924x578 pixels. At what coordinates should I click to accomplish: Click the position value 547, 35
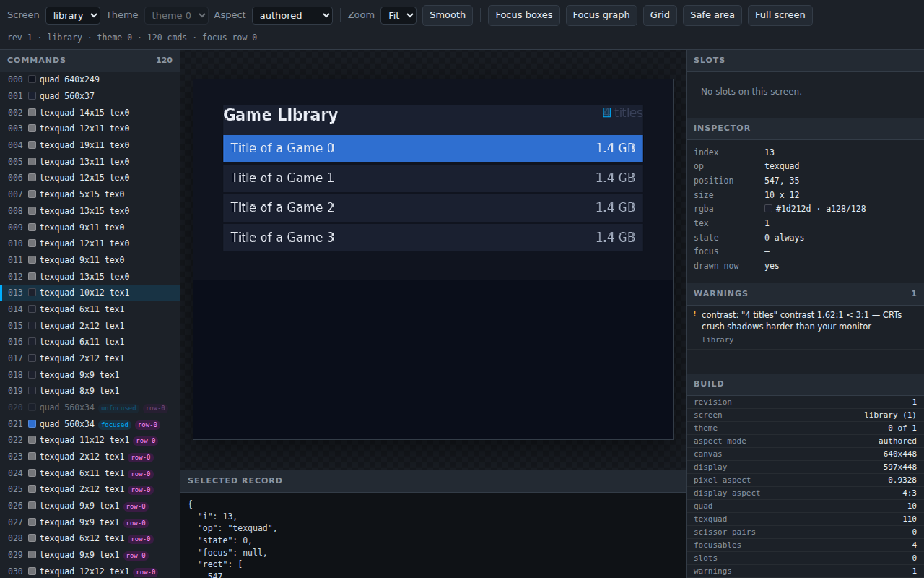pos(782,181)
